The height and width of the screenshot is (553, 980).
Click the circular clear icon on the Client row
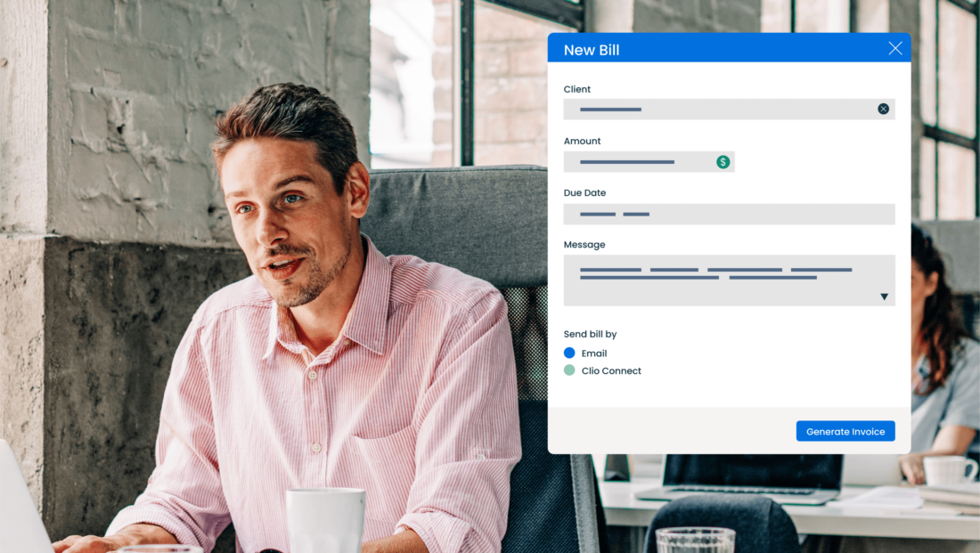pos(883,108)
